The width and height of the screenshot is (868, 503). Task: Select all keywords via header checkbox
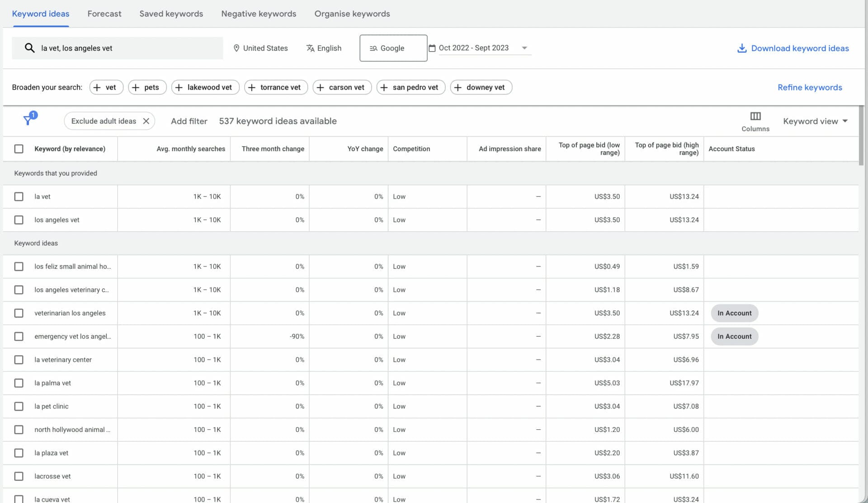click(19, 148)
